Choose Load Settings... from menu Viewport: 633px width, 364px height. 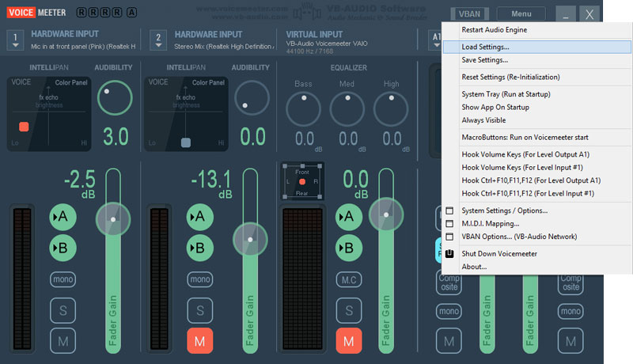tap(537, 47)
